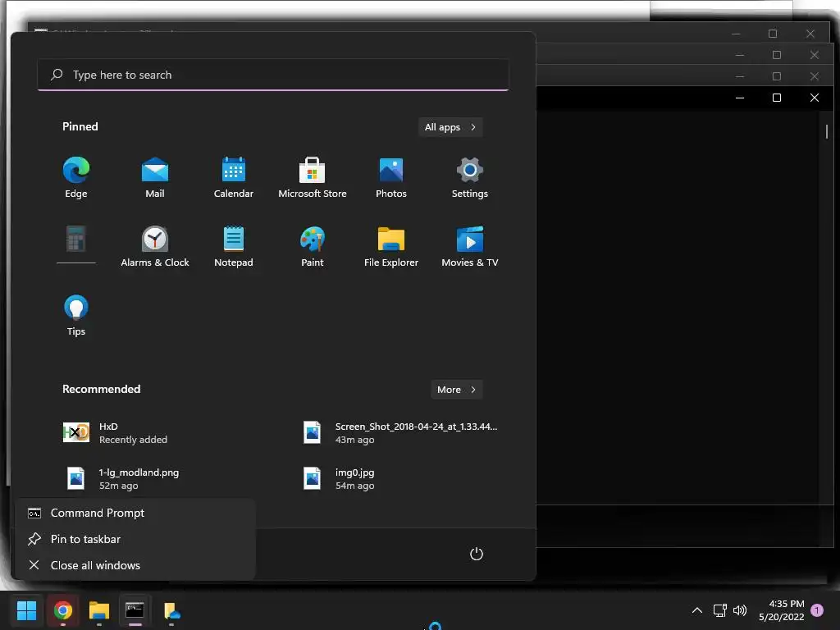840x630 pixels.
Task: Show hidden icons in system tray
Action: tap(697, 610)
